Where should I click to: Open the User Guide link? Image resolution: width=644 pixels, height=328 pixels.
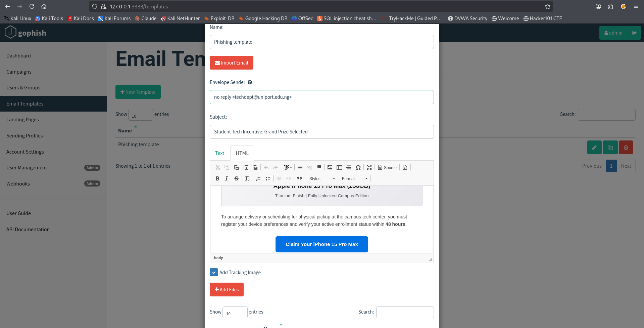coord(18,213)
